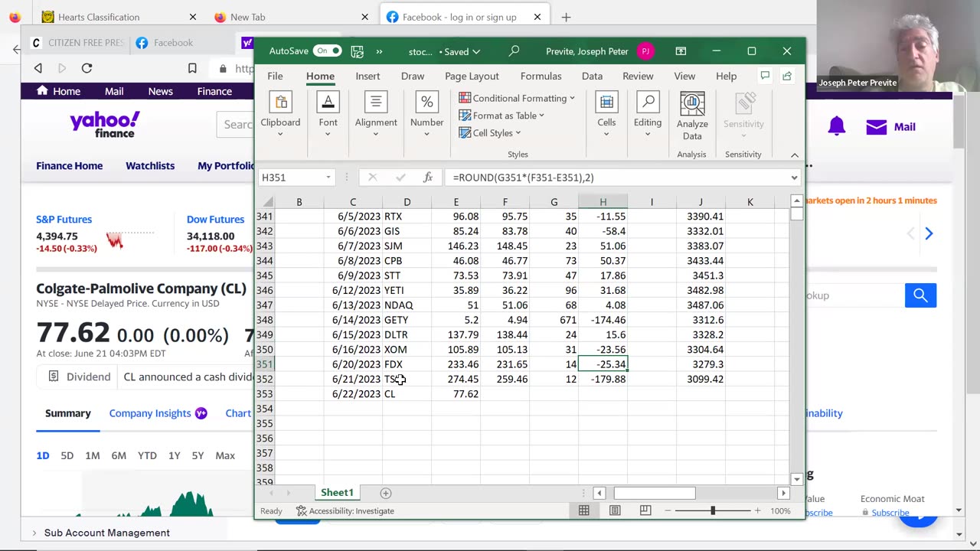Open the View ribbon tab
This screenshot has height=551, width=980.
click(x=684, y=76)
